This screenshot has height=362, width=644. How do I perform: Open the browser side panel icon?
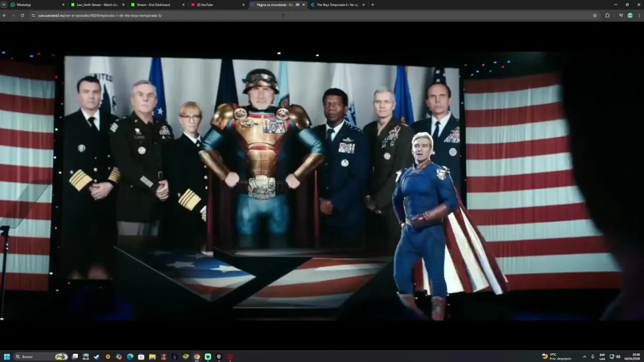coord(621,16)
